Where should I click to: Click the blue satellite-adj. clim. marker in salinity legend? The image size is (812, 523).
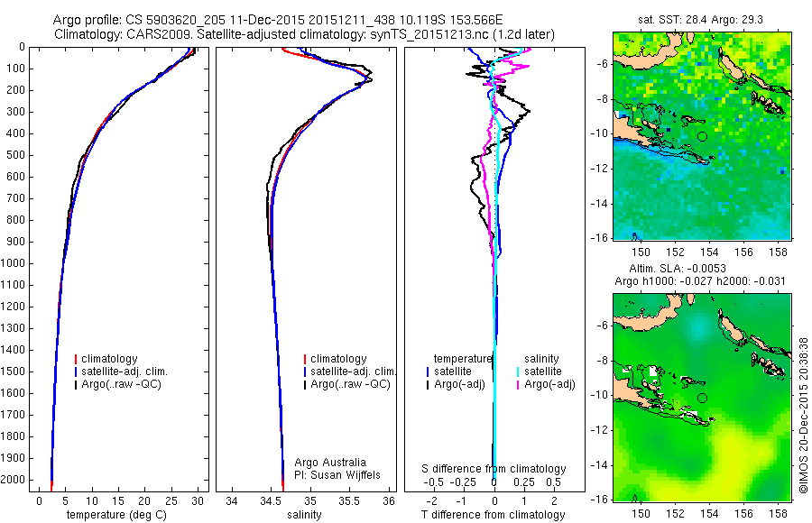(305, 372)
